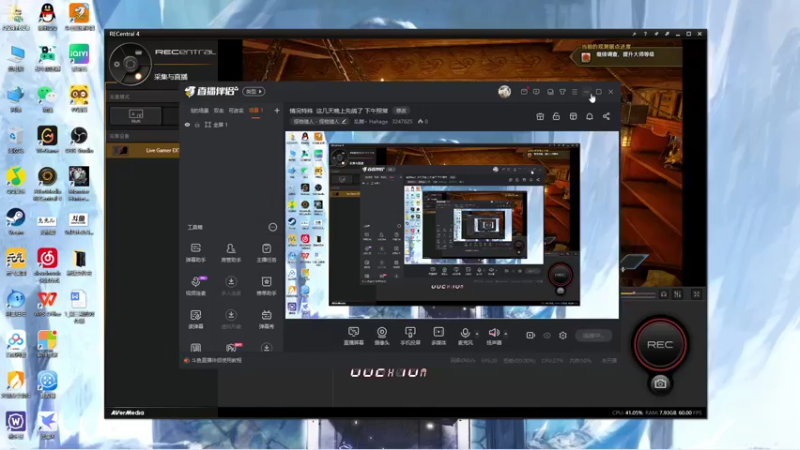800x450 pixels.
Task: Select the Live Gamer EX capture device
Action: pyautogui.click(x=143, y=151)
